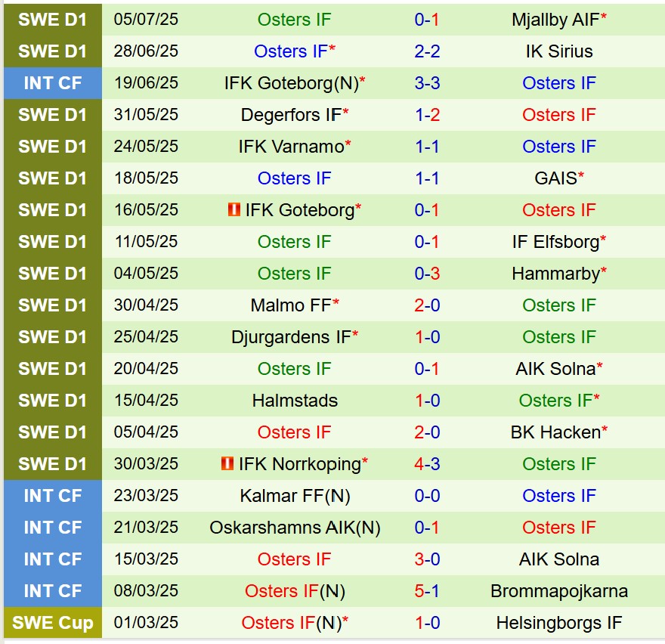Image resolution: width=665 pixels, height=644 pixels.
Task: Click Malmo FF team name
Action: [292, 305]
